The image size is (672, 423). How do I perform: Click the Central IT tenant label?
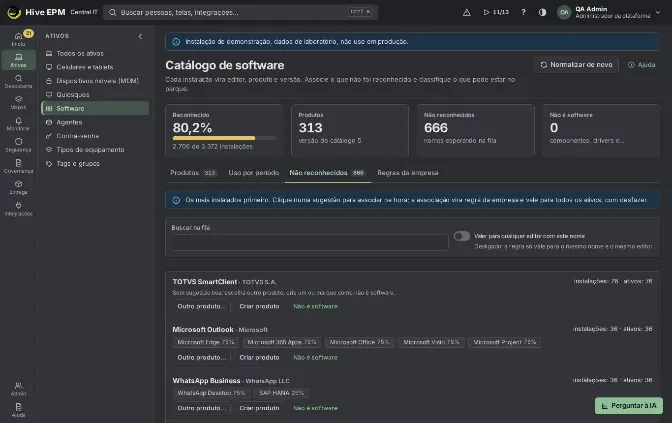click(x=84, y=12)
